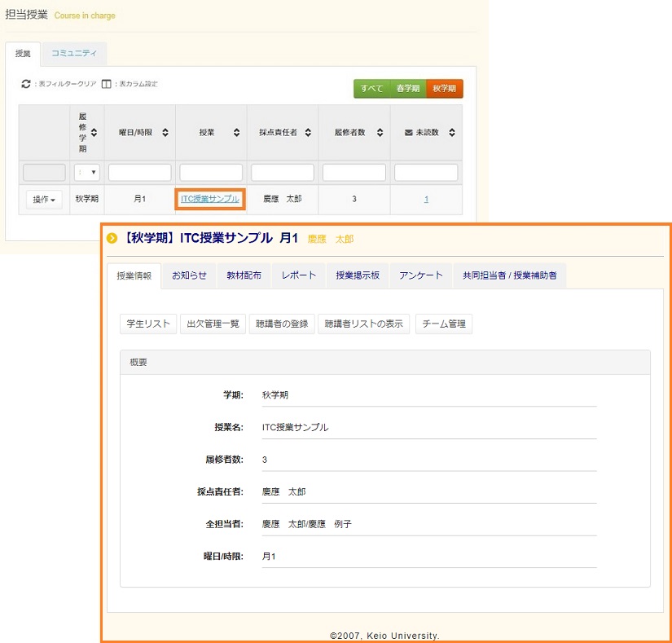This screenshot has height=643, width=672.
Task: Open the 教材配布 tab
Action: (244, 275)
